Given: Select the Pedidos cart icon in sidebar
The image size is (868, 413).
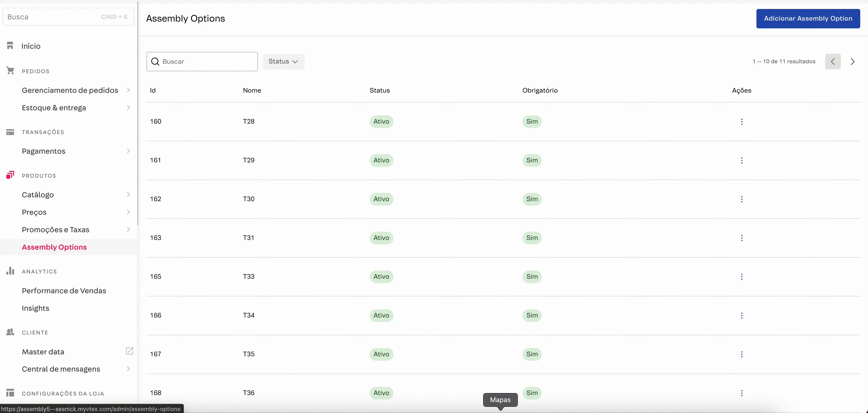Looking at the screenshot, I should click(x=10, y=70).
